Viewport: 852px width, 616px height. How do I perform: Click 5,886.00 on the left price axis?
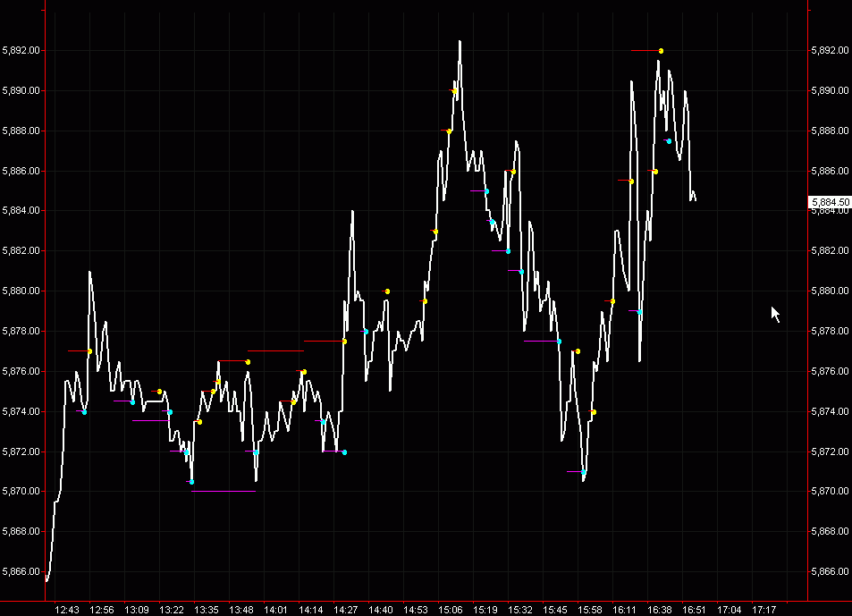(21, 171)
